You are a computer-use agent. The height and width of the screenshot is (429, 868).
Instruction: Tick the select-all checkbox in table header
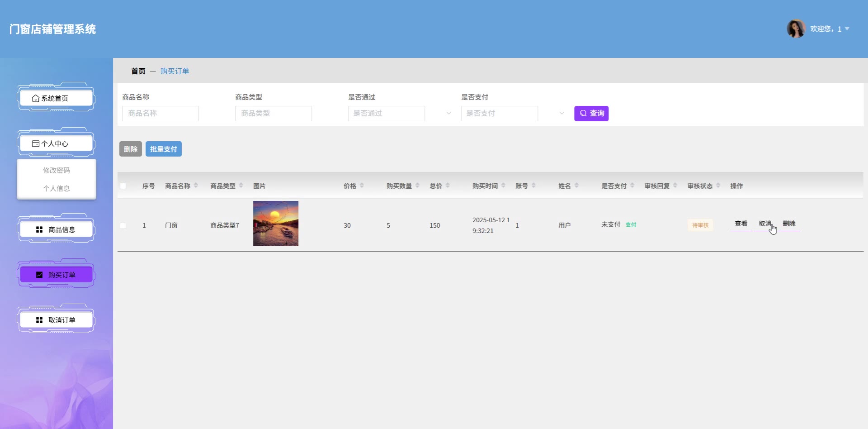click(x=123, y=186)
